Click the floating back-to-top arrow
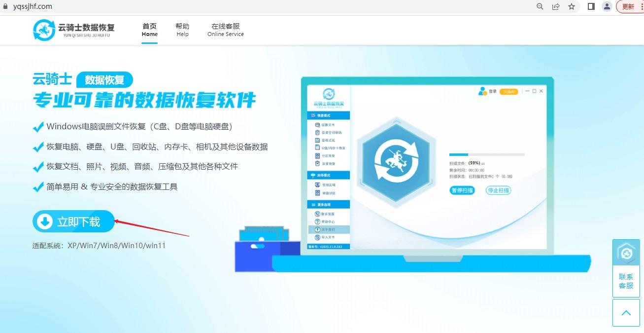Screen dimensions: 644x333 pyautogui.click(x=626, y=312)
